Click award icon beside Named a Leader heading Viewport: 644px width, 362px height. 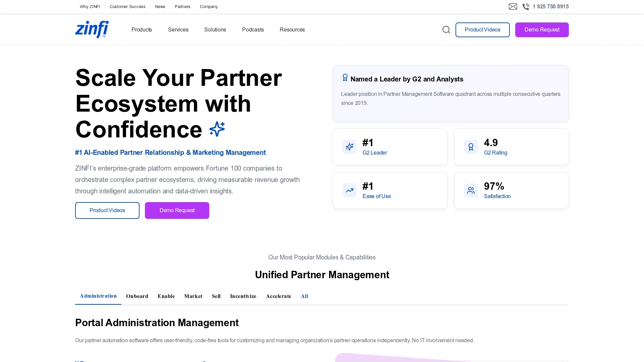click(x=345, y=78)
